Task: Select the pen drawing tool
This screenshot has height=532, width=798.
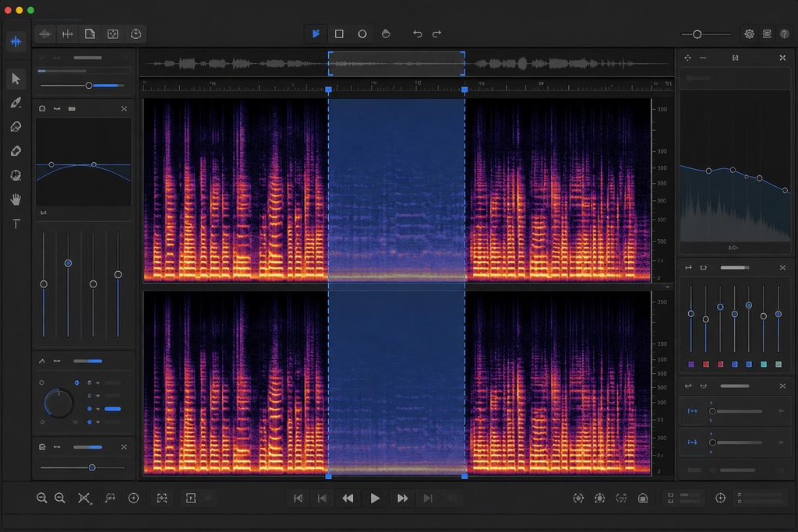Action: click(x=16, y=103)
